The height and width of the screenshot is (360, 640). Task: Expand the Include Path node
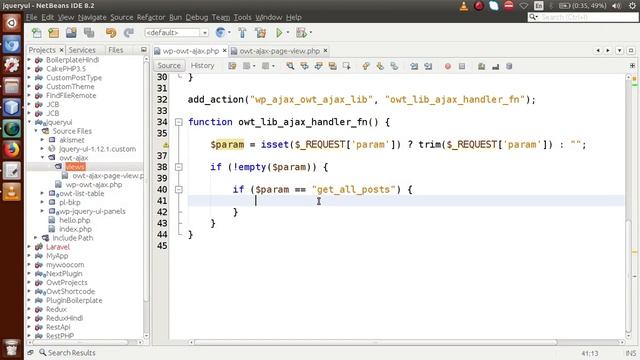point(36,238)
